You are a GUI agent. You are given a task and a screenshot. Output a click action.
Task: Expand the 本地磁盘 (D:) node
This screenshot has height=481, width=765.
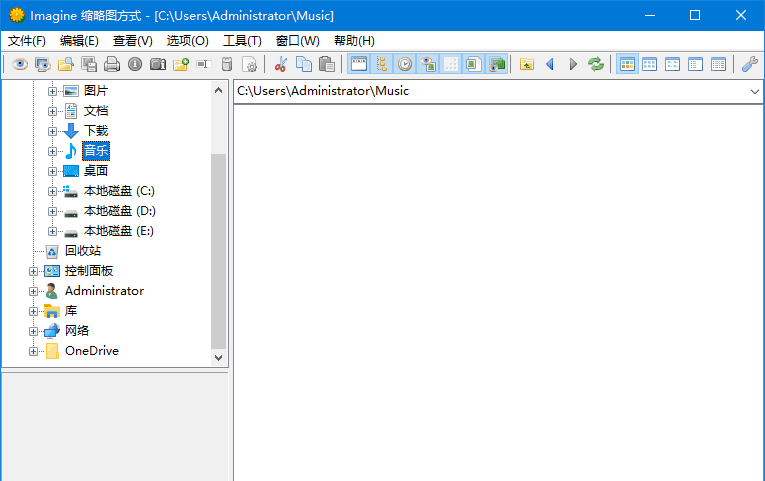pyautogui.click(x=52, y=211)
